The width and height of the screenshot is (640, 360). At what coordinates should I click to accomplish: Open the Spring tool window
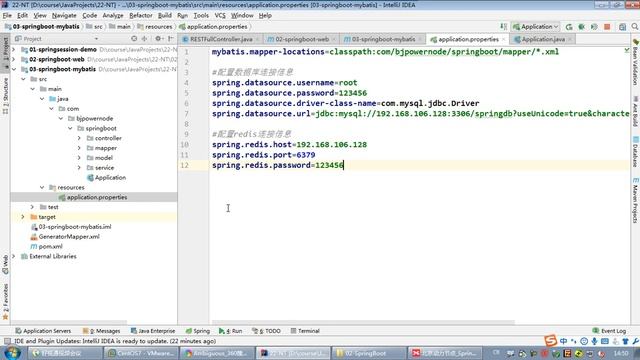198,331
